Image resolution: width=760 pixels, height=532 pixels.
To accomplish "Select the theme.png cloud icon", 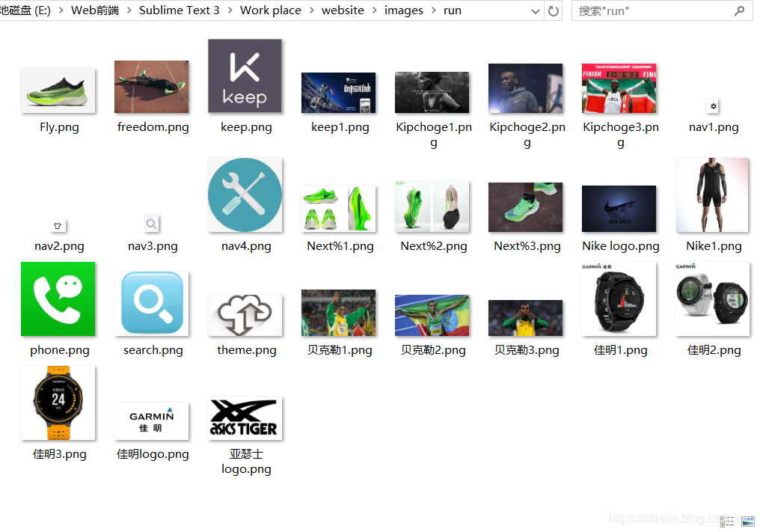I will tap(245, 315).
